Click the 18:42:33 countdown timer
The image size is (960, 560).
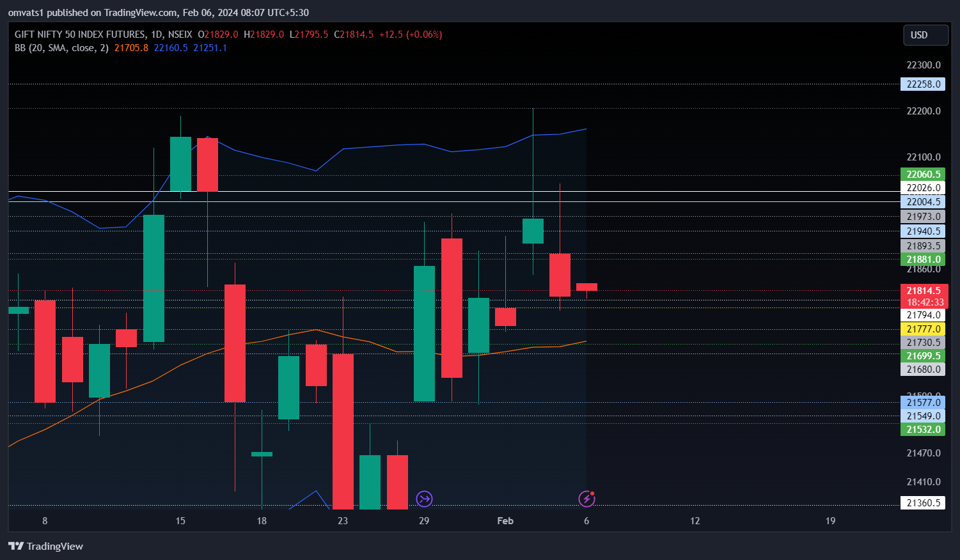coord(924,302)
